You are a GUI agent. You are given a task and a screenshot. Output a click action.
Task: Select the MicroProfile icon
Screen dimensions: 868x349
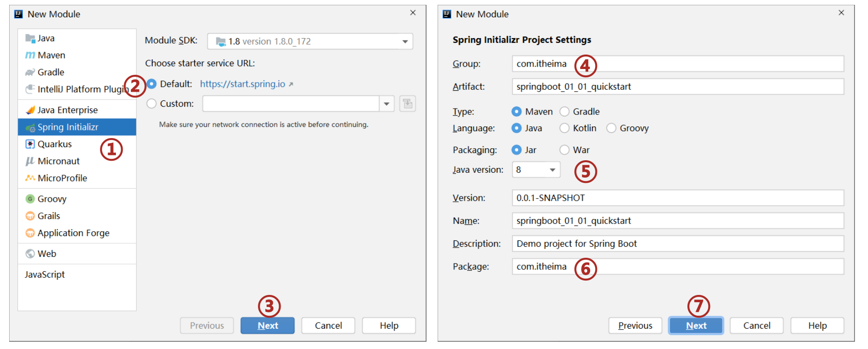tap(30, 178)
